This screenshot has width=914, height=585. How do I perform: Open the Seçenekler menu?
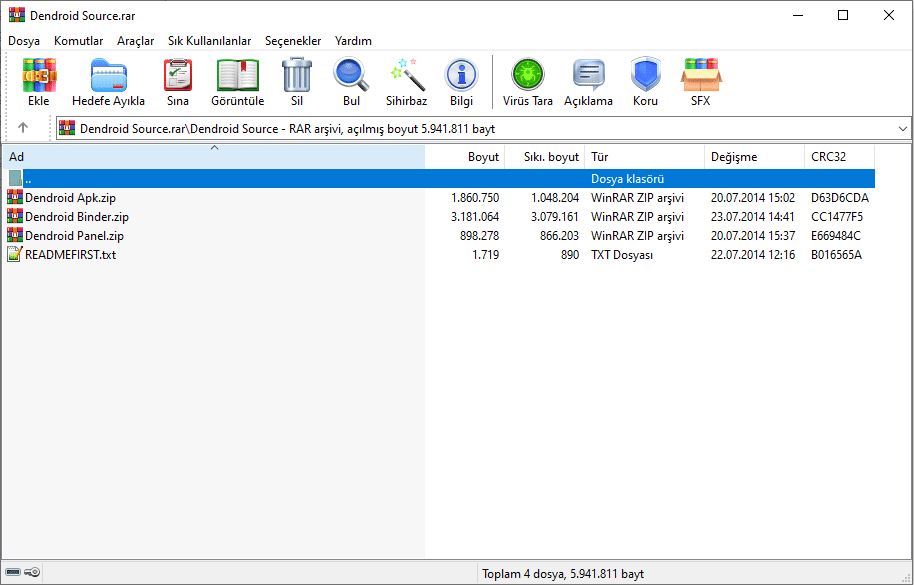(x=293, y=41)
